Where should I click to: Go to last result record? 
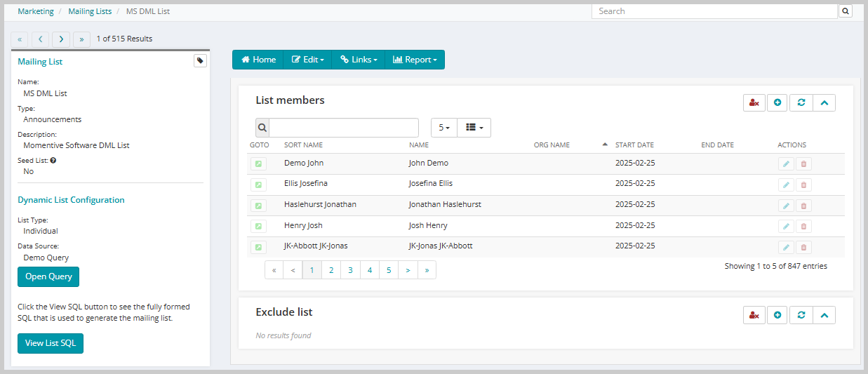[x=81, y=39]
